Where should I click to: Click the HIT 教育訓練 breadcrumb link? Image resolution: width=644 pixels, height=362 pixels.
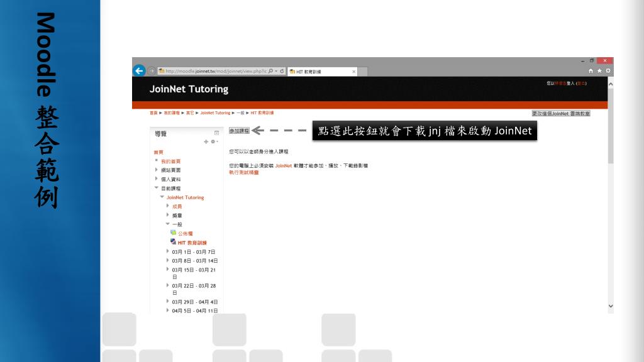262,113
